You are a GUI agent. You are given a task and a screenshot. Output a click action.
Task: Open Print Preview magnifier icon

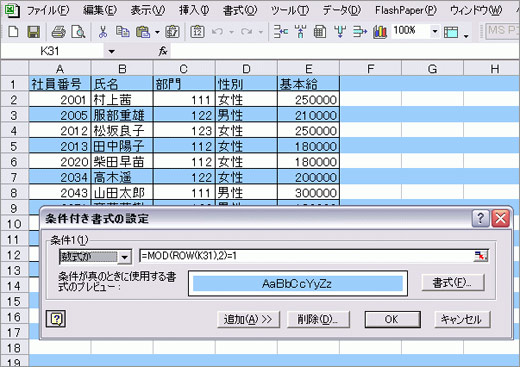78,32
